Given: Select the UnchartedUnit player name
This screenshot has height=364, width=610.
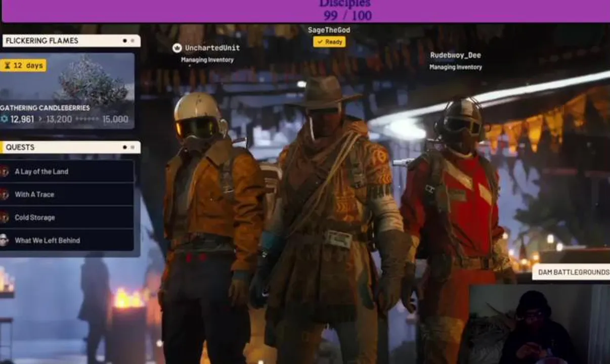Looking at the screenshot, I should click(212, 48).
